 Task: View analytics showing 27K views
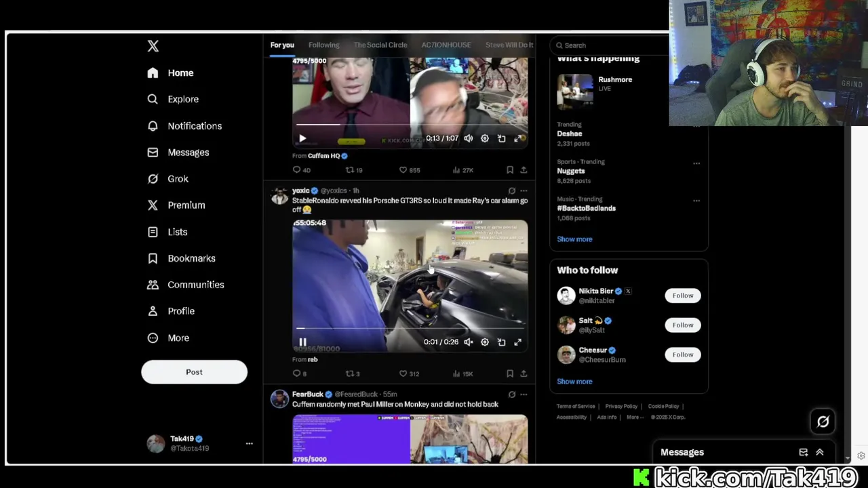tap(463, 170)
